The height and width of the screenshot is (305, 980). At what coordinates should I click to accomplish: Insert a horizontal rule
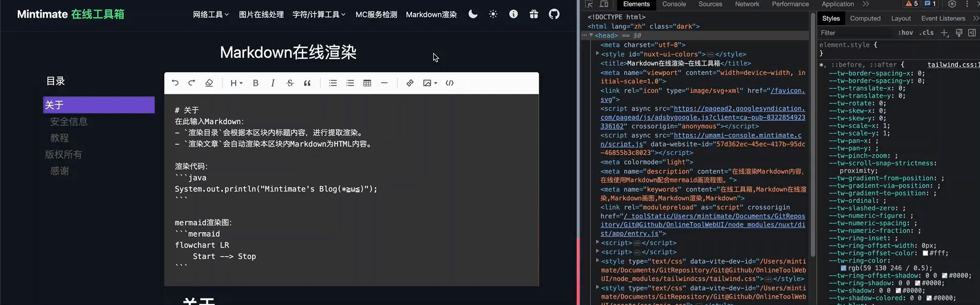point(384,83)
